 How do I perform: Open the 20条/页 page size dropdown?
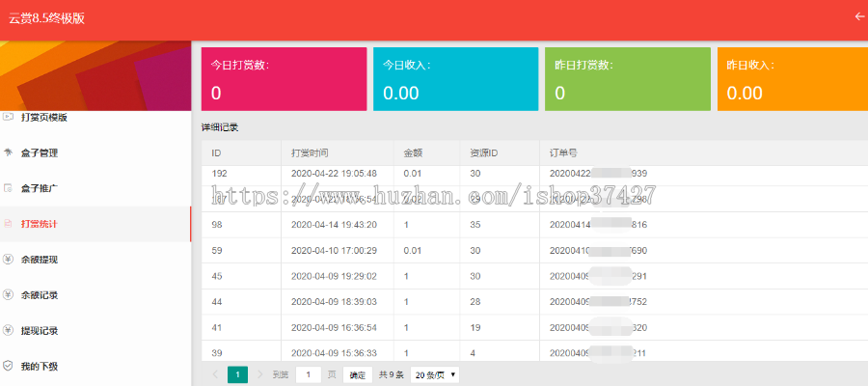[x=435, y=374]
